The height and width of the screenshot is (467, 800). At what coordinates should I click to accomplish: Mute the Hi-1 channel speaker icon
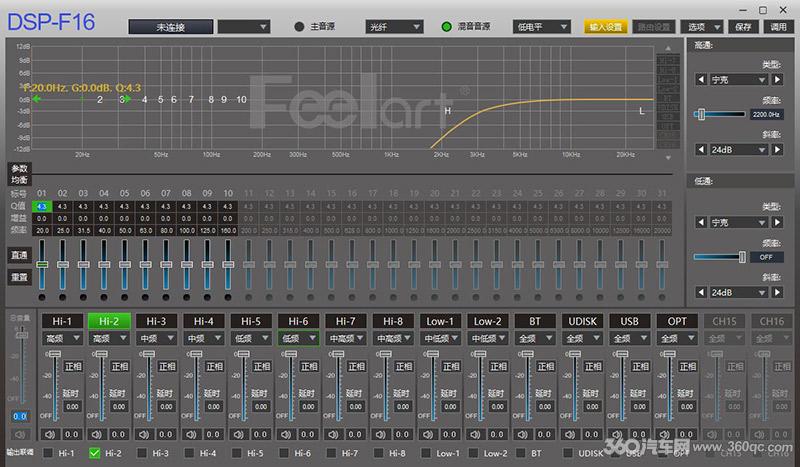50,434
